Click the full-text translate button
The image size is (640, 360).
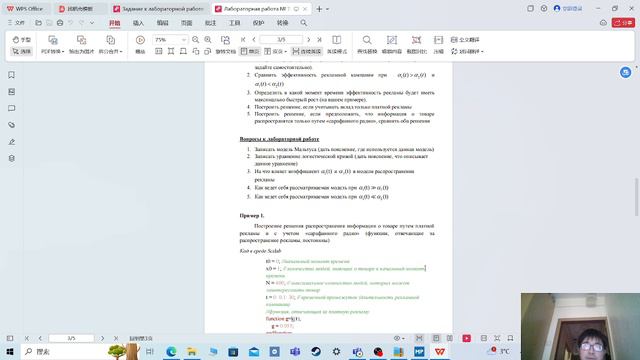point(465,40)
